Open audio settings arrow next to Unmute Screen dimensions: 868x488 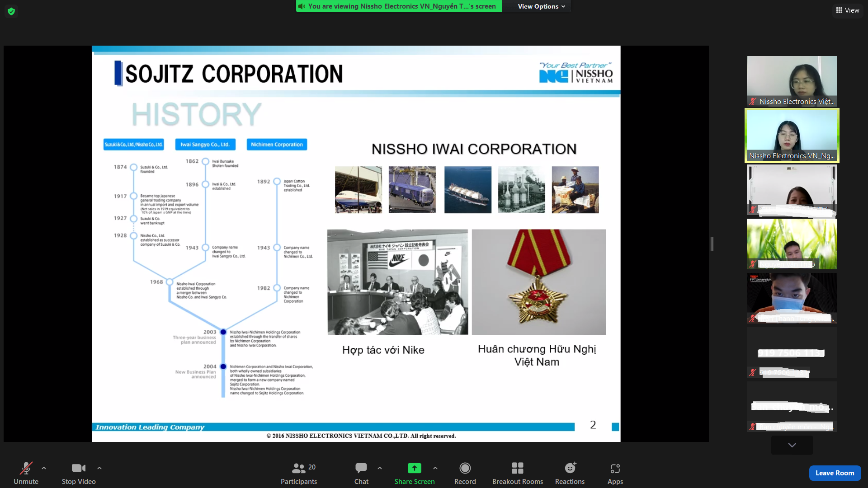pyautogui.click(x=44, y=468)
